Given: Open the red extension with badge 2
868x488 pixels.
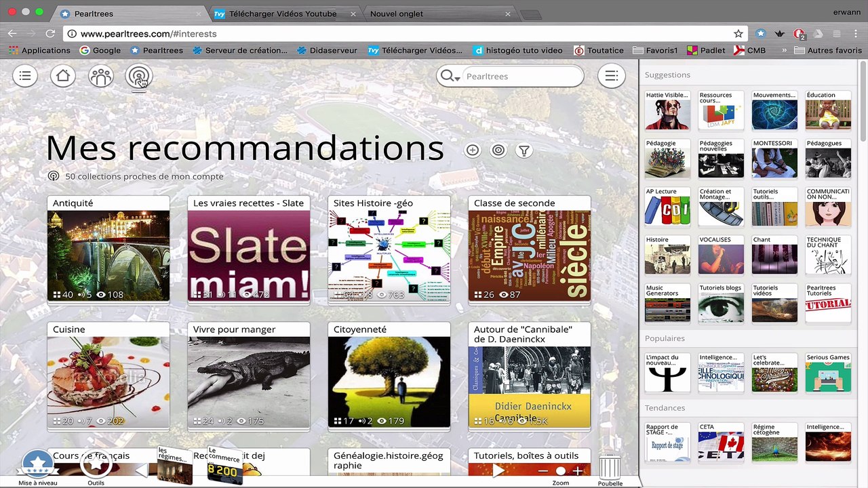Looking at the screenshot, I should point(799,33).
